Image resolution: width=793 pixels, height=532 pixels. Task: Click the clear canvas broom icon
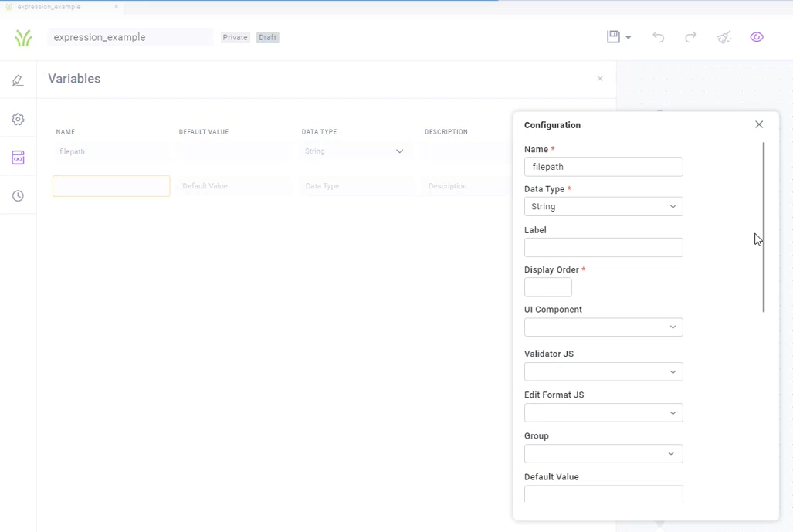point(724,37)
